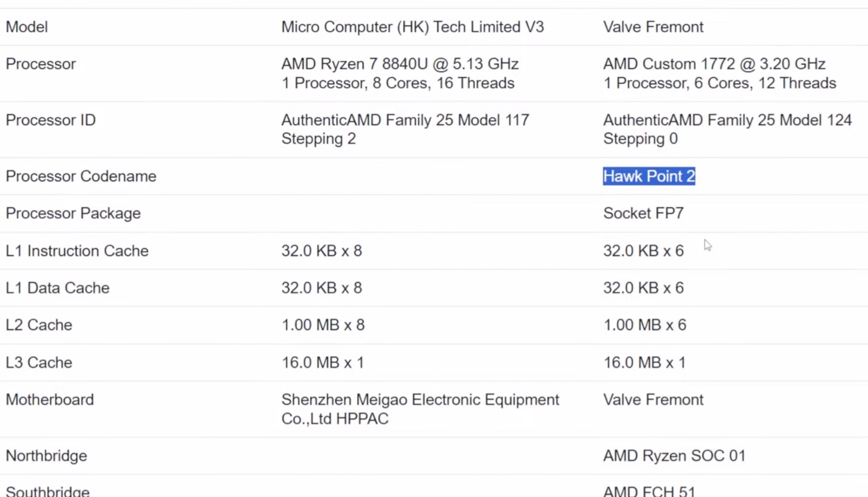Click the Processor Package row label
Viewport: 868px width, 497px height.
(73, 213)
